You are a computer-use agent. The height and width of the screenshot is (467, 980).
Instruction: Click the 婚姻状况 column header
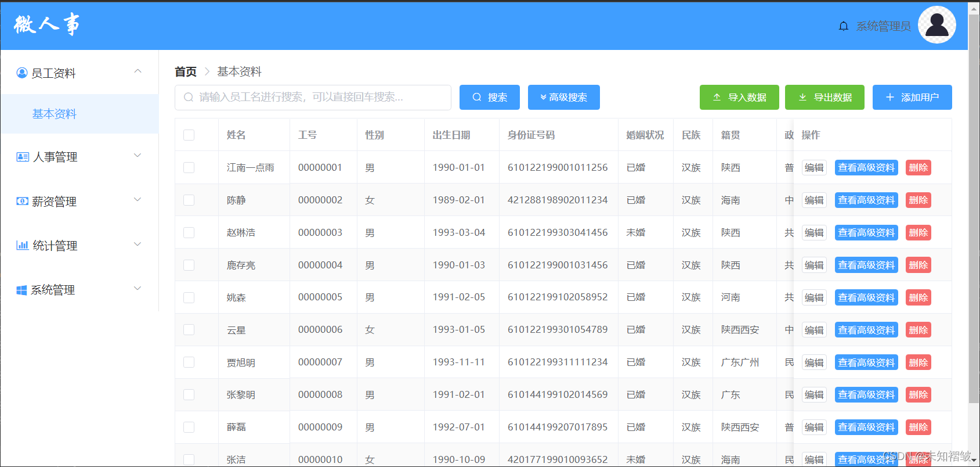[645, 135]
